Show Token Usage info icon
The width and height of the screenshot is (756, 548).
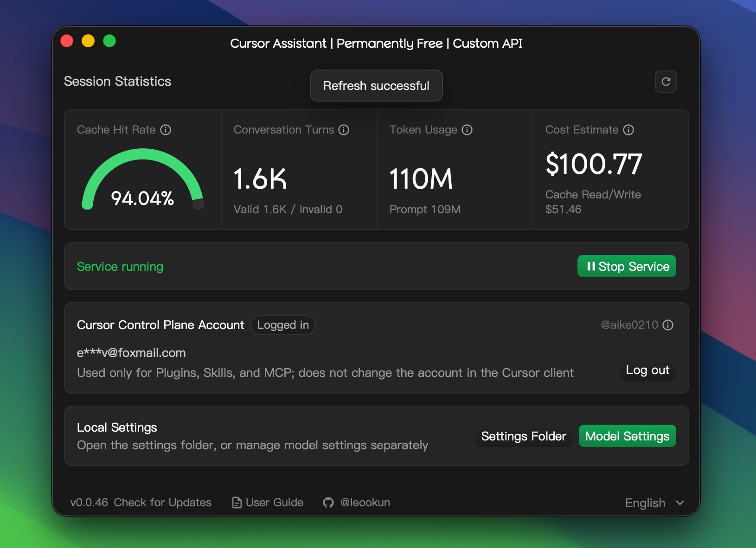467,130
